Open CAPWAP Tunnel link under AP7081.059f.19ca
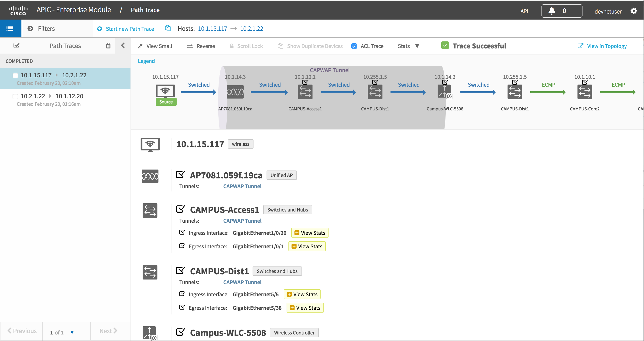This screenshot has width=644, height=341. click(x=242, y=186)
